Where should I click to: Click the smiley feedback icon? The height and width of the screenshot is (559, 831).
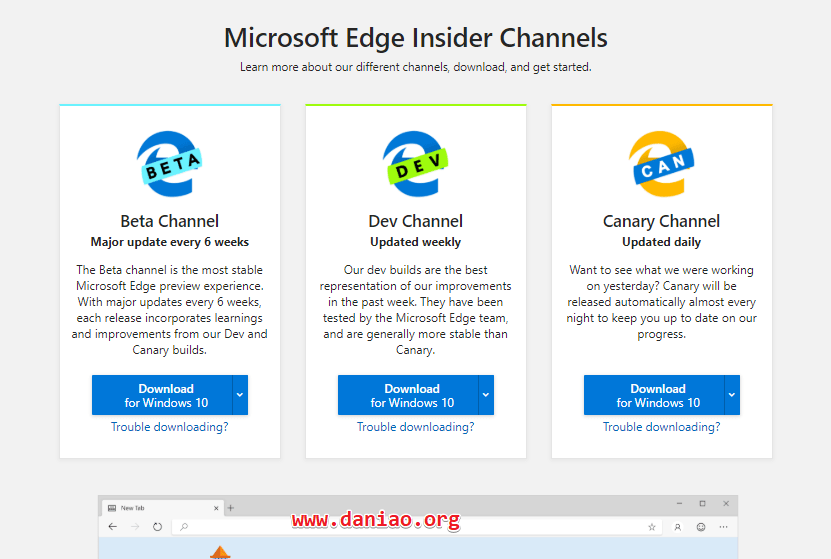point(701,527)
